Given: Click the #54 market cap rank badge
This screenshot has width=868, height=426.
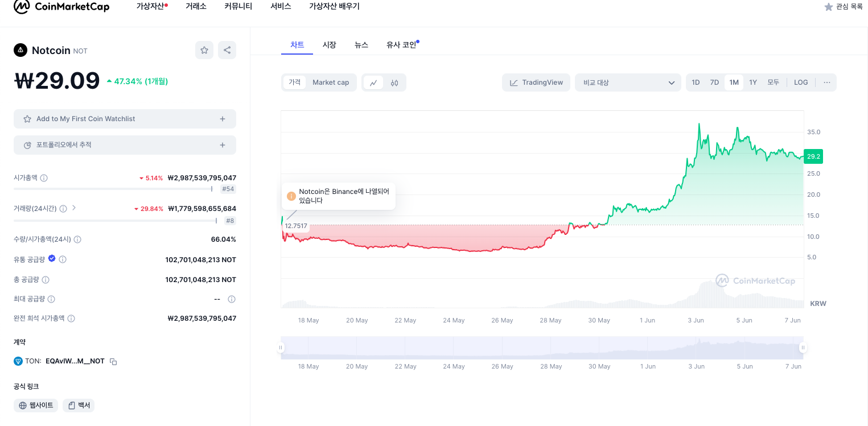Looking at the screenshot, I should (228, 189).
